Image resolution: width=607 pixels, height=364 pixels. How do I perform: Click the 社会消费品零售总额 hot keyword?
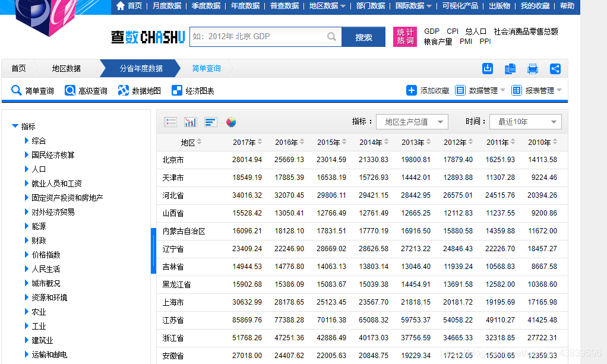coord(526,31)
